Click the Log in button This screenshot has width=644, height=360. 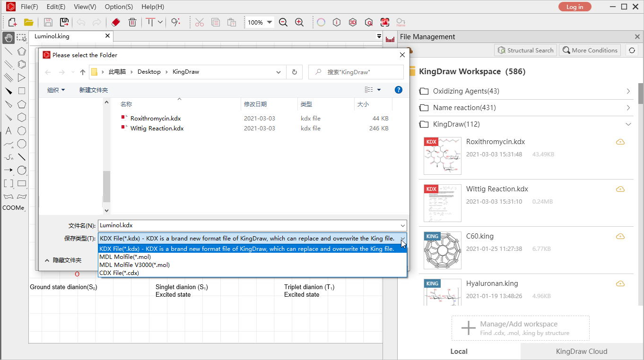(574, 7)
